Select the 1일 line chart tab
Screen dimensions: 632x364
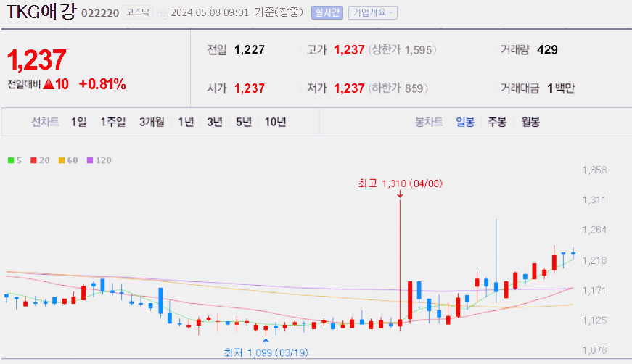79,122
